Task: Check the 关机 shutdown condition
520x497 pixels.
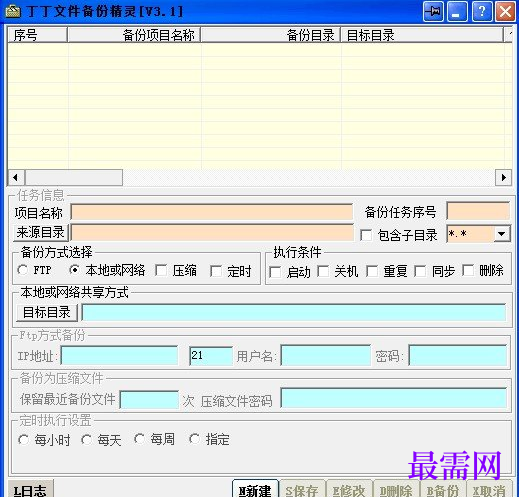Action: click(323, 271)
